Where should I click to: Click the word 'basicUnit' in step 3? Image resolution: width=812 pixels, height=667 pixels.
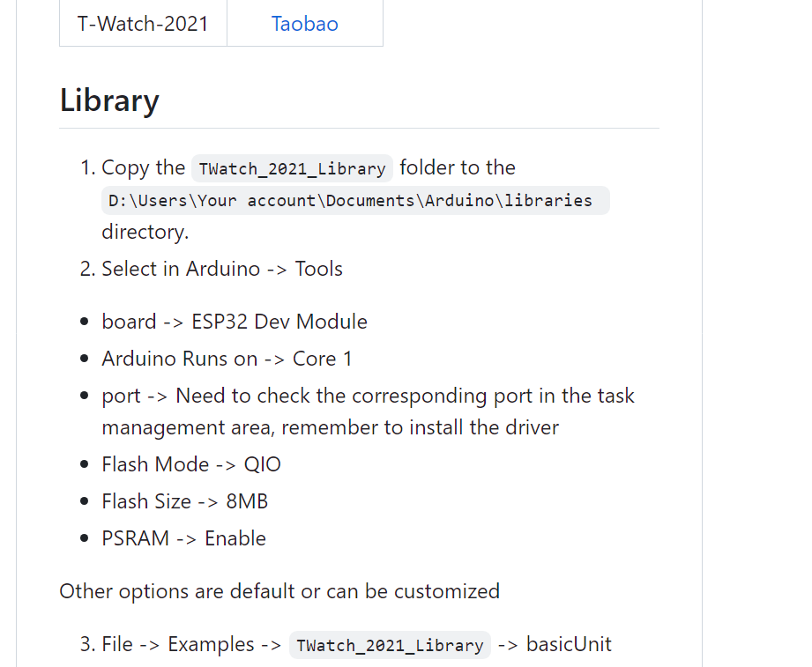569,644
